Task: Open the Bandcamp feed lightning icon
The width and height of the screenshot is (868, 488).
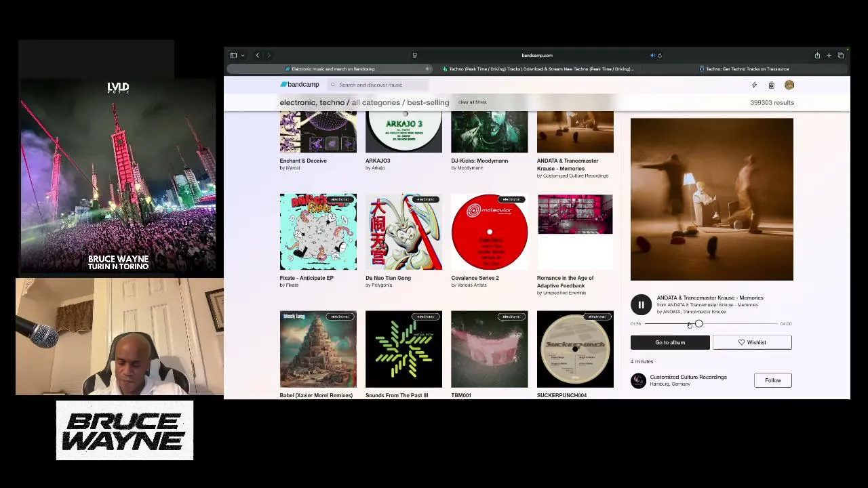Action: pos(754,85)
